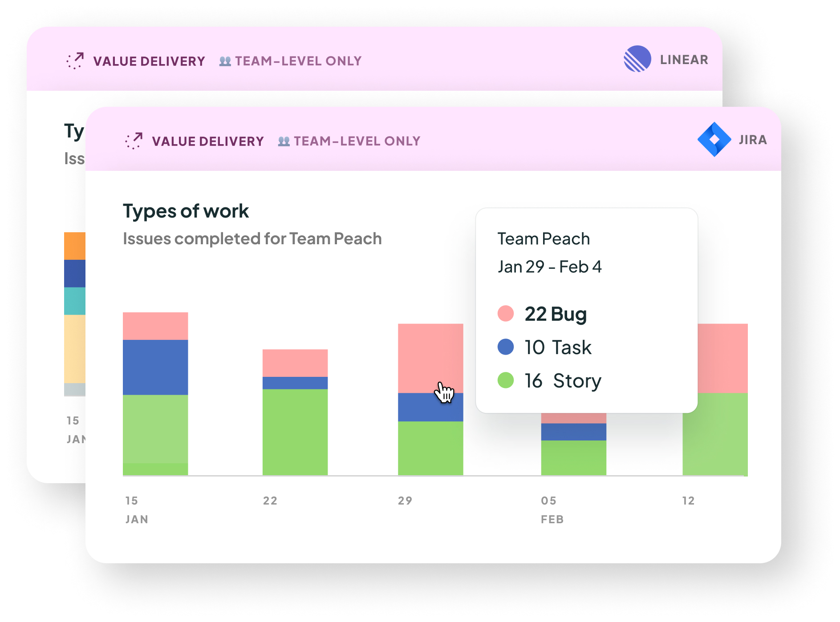This screenshot has height=622, width=840.
Task: Click the team people icon on Jira card
Action: pyautogui.click(x=284, y=141)
